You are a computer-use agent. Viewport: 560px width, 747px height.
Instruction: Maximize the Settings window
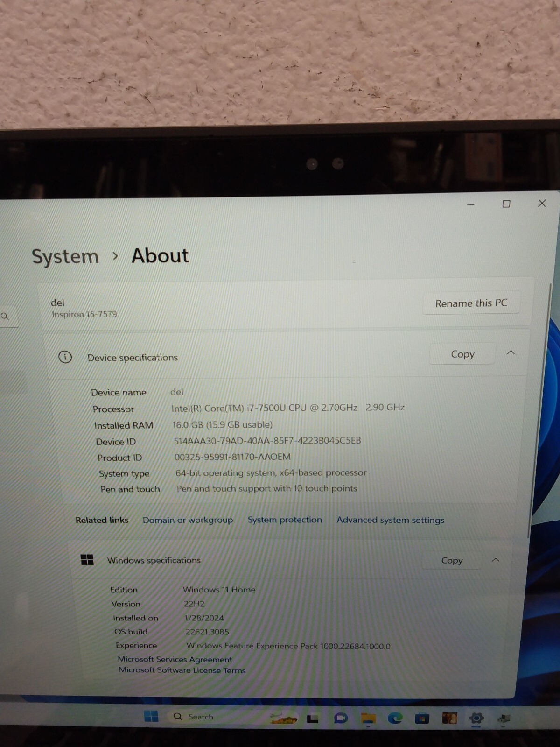(x=506, y=204)
